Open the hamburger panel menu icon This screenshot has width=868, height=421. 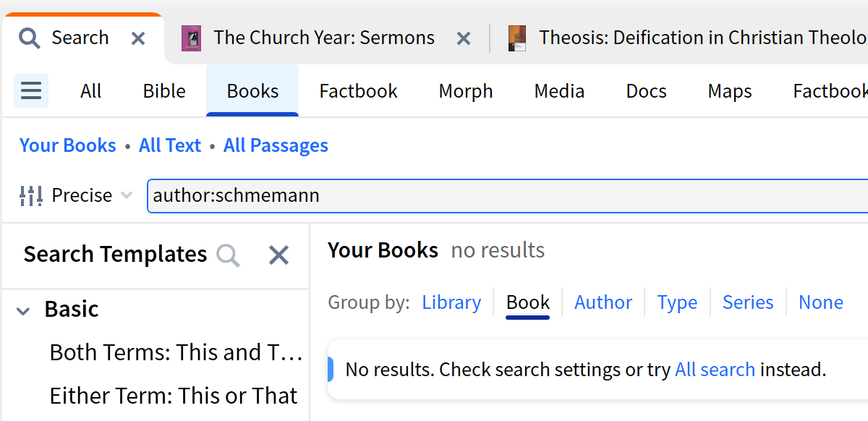click(31, 91)
